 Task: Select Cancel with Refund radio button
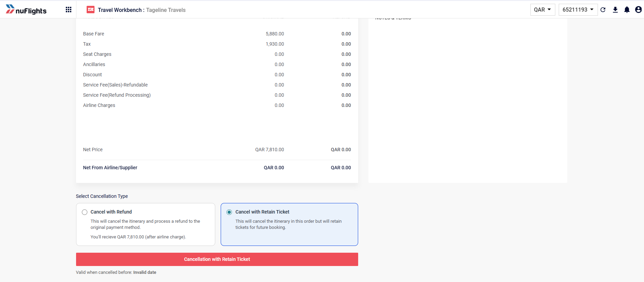tap(85, 212)
